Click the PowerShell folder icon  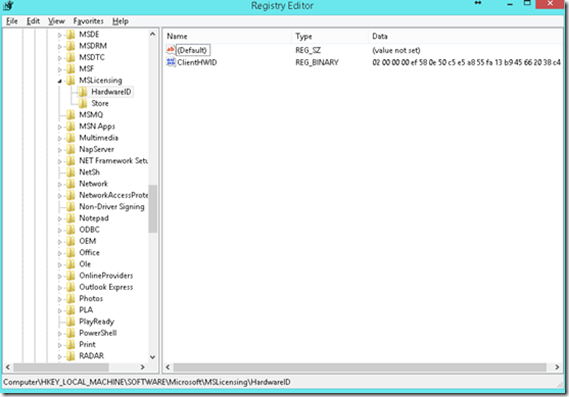click(71, 333)
